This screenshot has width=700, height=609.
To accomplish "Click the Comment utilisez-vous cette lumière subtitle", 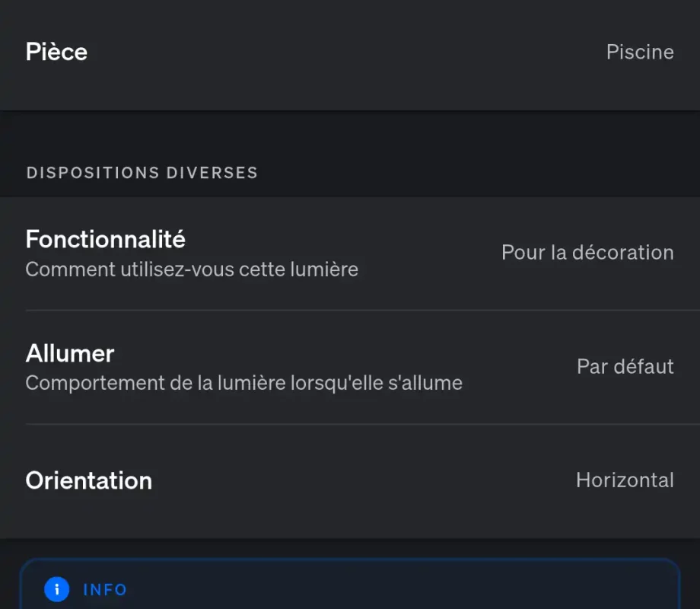I will click(x=192, y=269).
